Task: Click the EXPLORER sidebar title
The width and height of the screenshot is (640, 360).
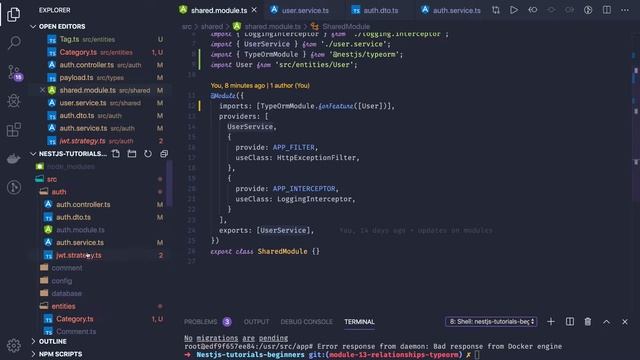Action: [x=55, y=10]
